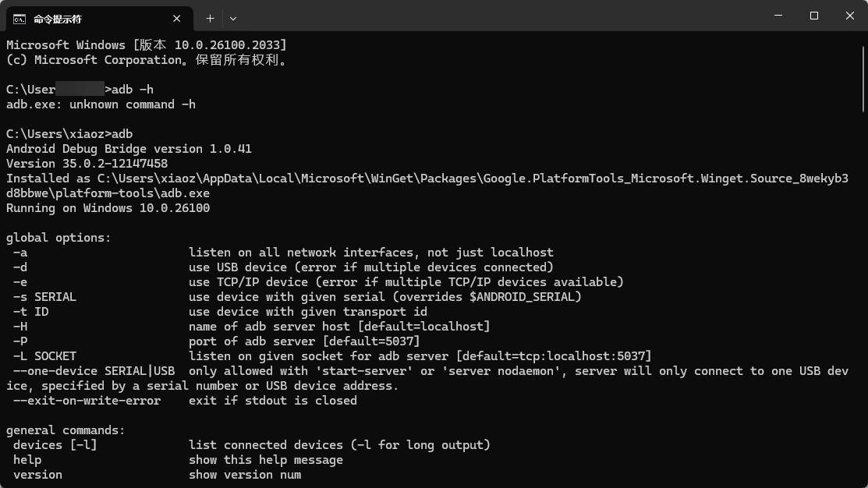Click the vertical scrollbar thumb
Screen dimensions: 868x488
pyautogui.click(x=863, y=79)
